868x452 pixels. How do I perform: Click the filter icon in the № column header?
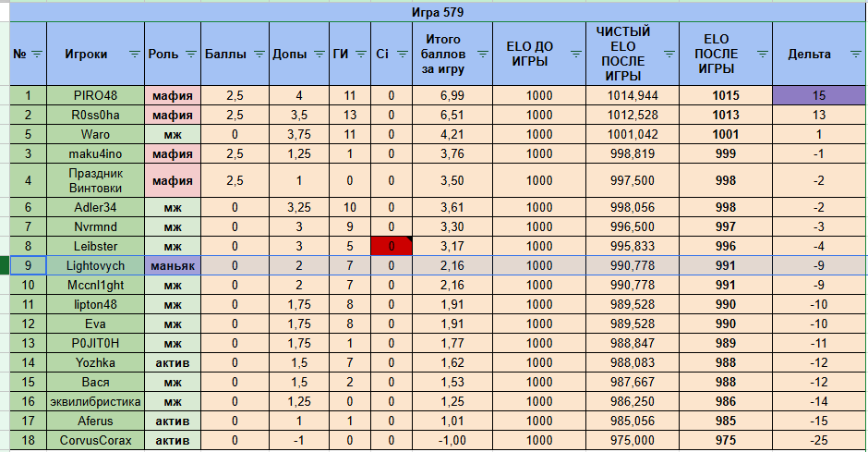click(37, 55)
